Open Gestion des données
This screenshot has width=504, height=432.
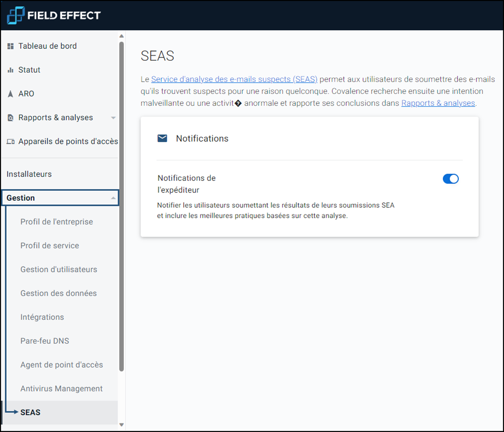click(59, 293)
